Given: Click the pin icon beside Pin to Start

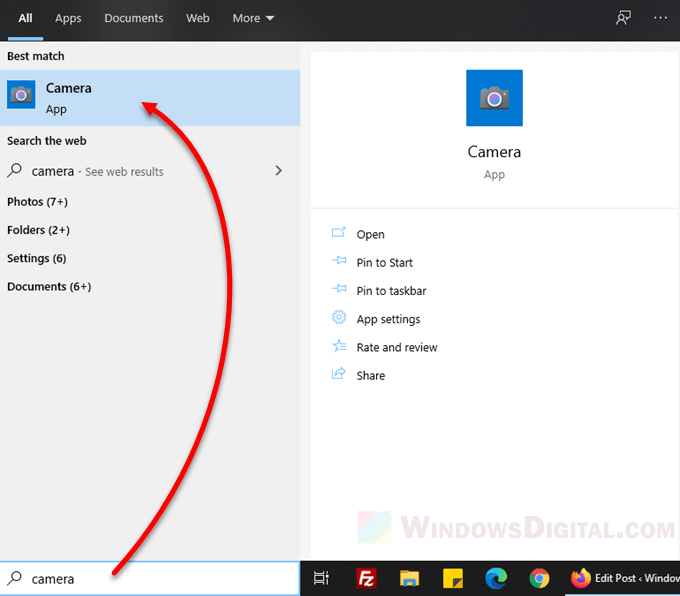Looking at the screenshot, I should (x=339, y=261).
